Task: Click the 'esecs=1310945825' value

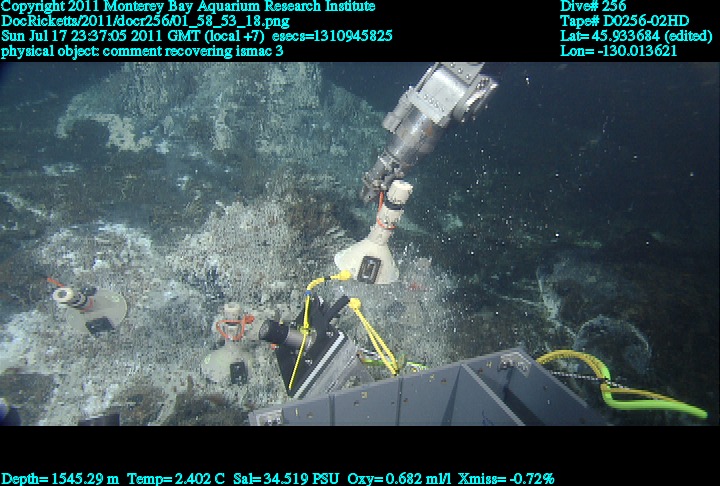Action: pyautogui.click(x=332, y=36)
